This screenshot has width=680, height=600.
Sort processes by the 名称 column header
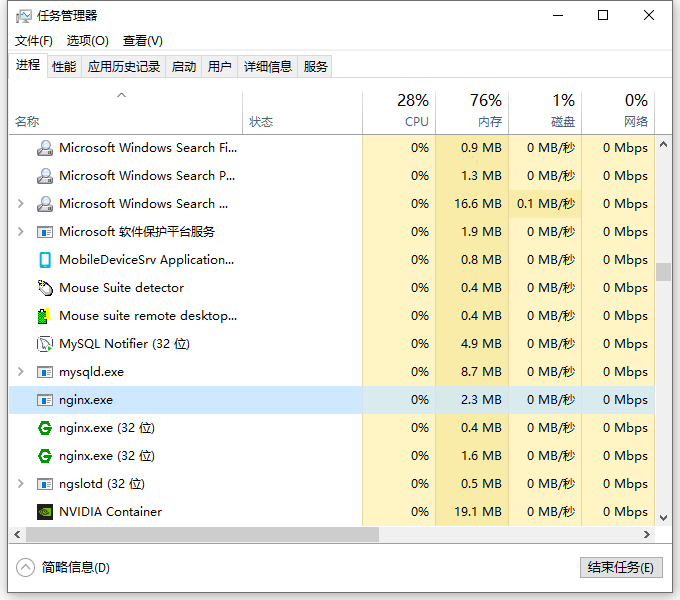tap(125, 113)
